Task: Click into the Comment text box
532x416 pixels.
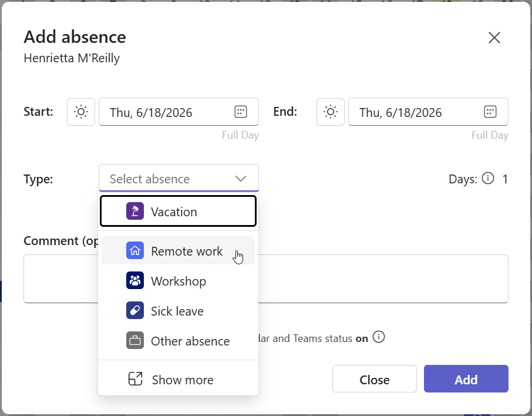Action: point(265,279)
